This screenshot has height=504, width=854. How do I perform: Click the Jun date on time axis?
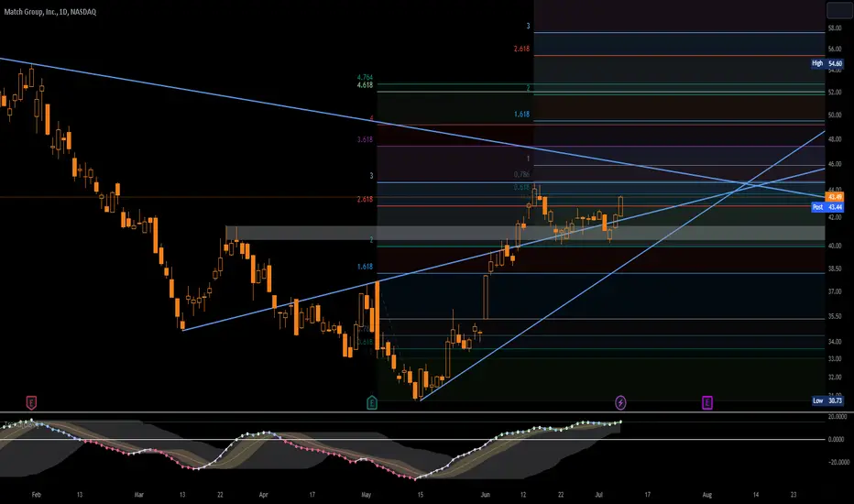point(486,495)
